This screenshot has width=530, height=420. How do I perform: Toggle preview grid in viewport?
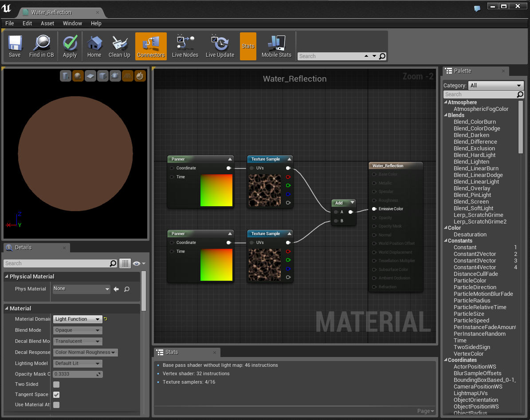pos(127,76)
